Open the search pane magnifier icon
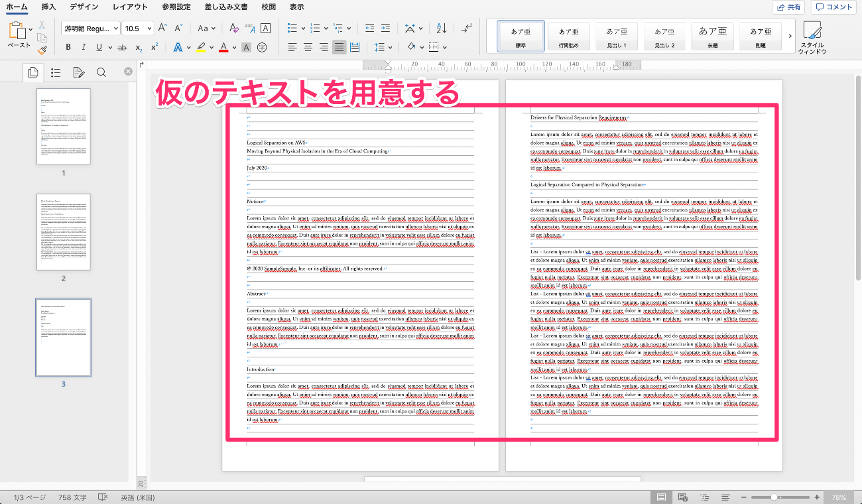Screen dimensions: 862x504 101,72
